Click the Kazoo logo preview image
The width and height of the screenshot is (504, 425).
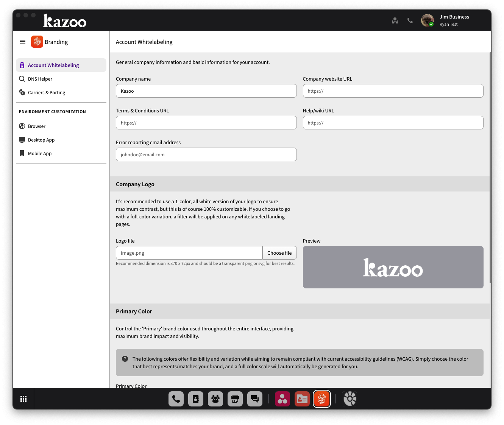pyautogui.click(x=393, y=267)
